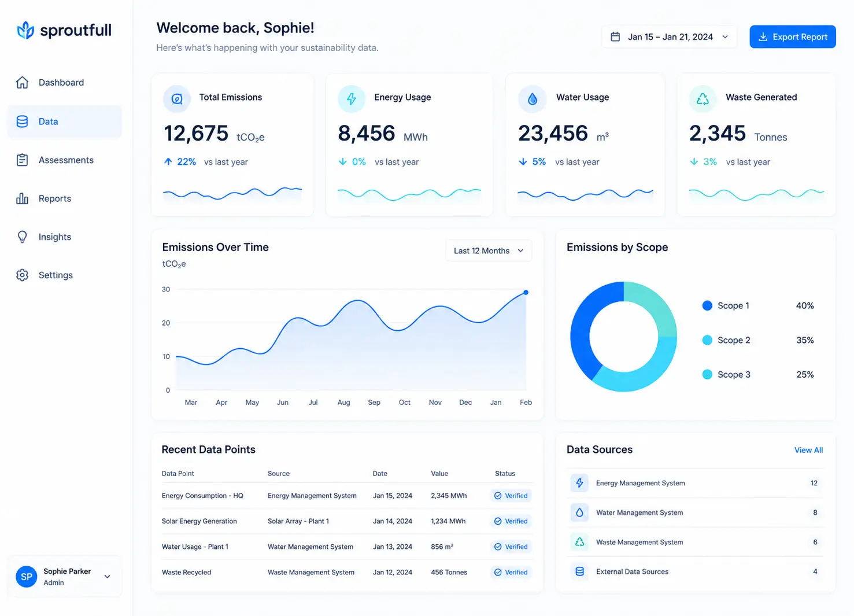Image resolution: width=854 pixels, height=616 pixels.
Task: Click the View All link in Data Sources
Action: coord(808,450)
